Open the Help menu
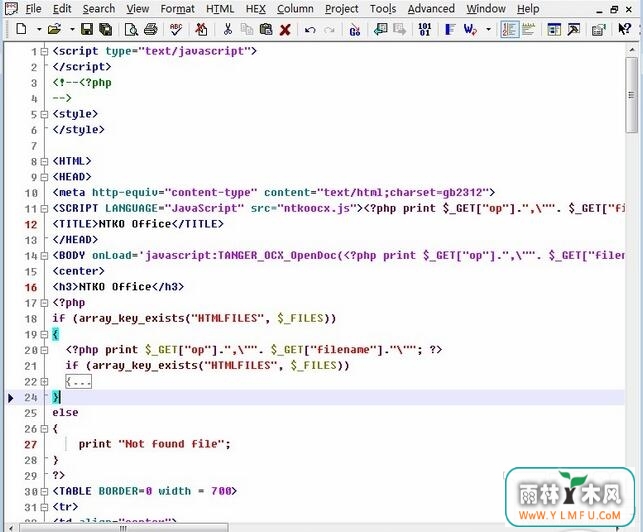 click(528, 9)
